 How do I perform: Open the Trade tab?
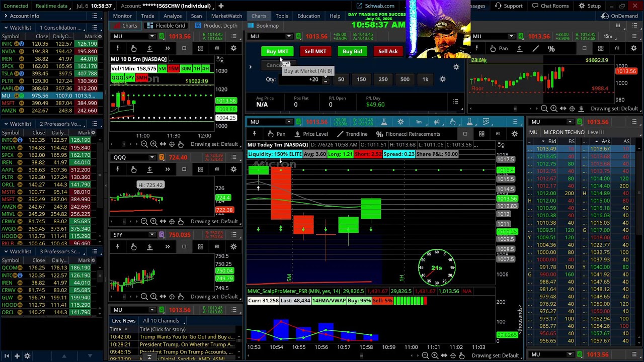[x=147, y=16]
